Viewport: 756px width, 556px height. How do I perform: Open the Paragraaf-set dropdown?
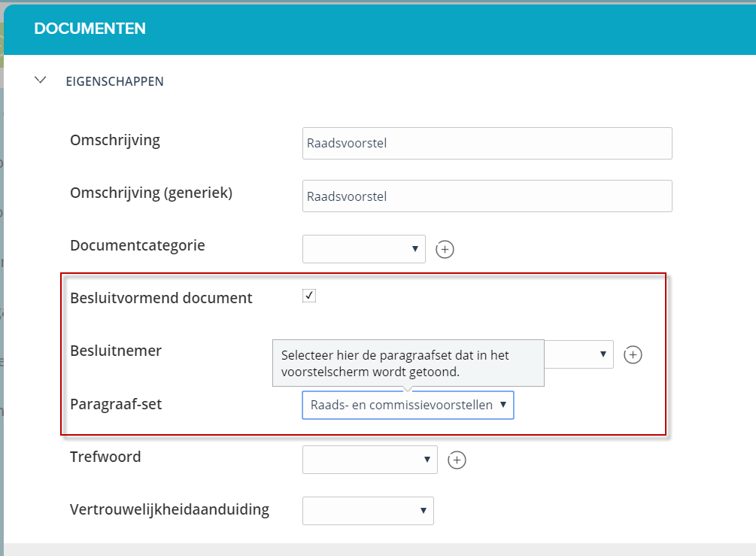408,405
